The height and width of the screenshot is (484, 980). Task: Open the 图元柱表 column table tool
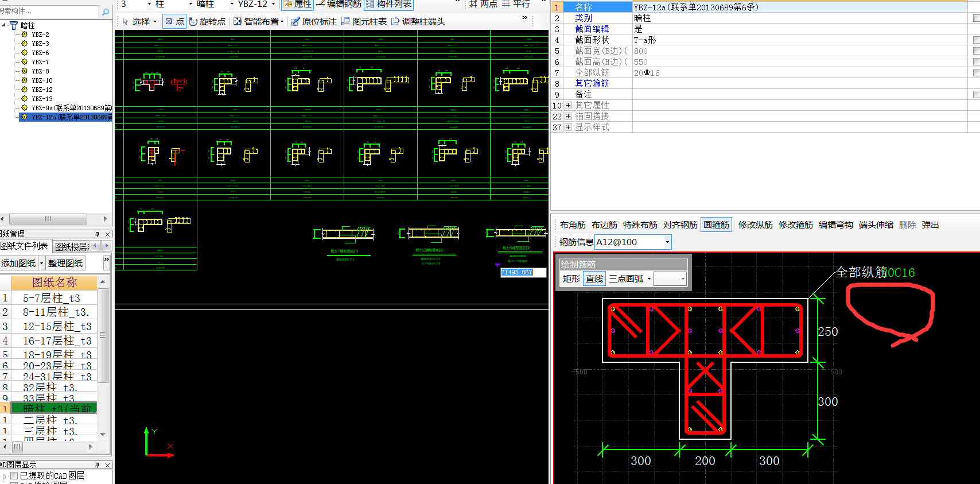[x=364, y=22]
